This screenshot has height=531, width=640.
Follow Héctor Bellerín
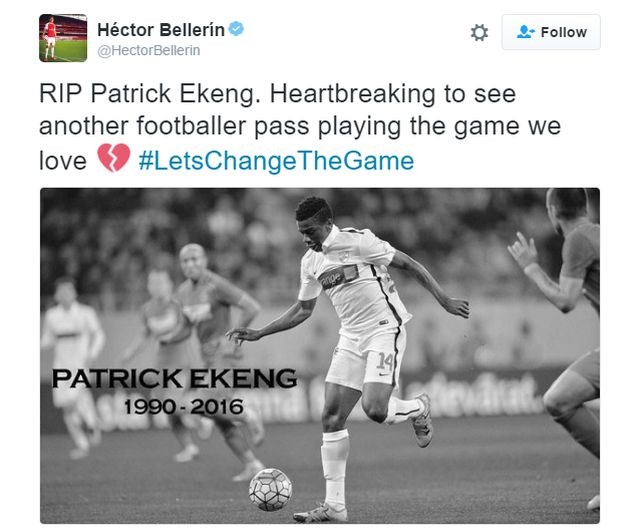coord(551,32)
